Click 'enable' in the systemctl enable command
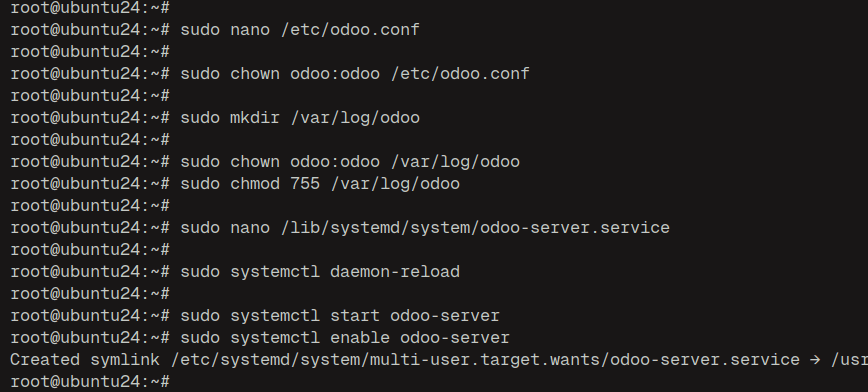The image size is (868, 392). [x=360, y=338]
